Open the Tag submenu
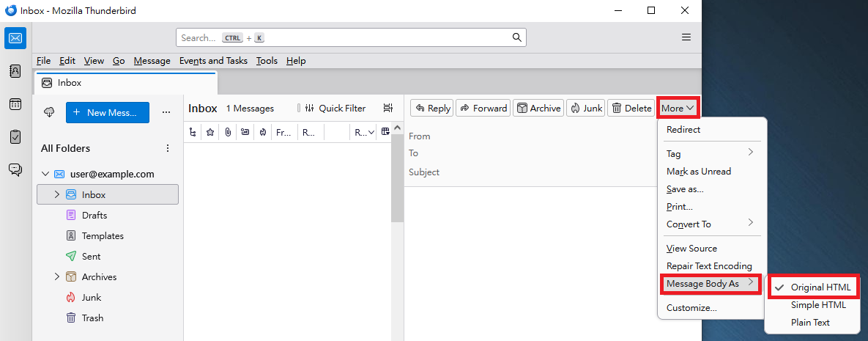868x341 pixels. 712,153
